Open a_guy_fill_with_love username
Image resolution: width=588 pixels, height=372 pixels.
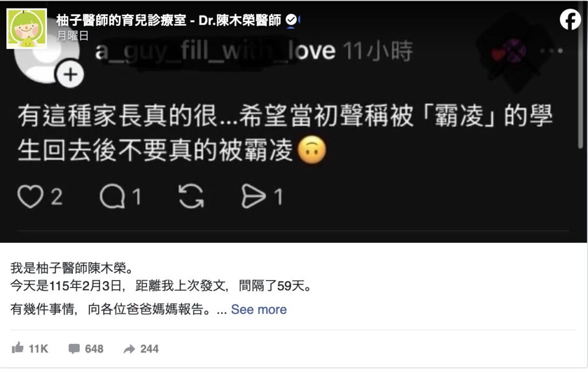click(x=215, y=51)
